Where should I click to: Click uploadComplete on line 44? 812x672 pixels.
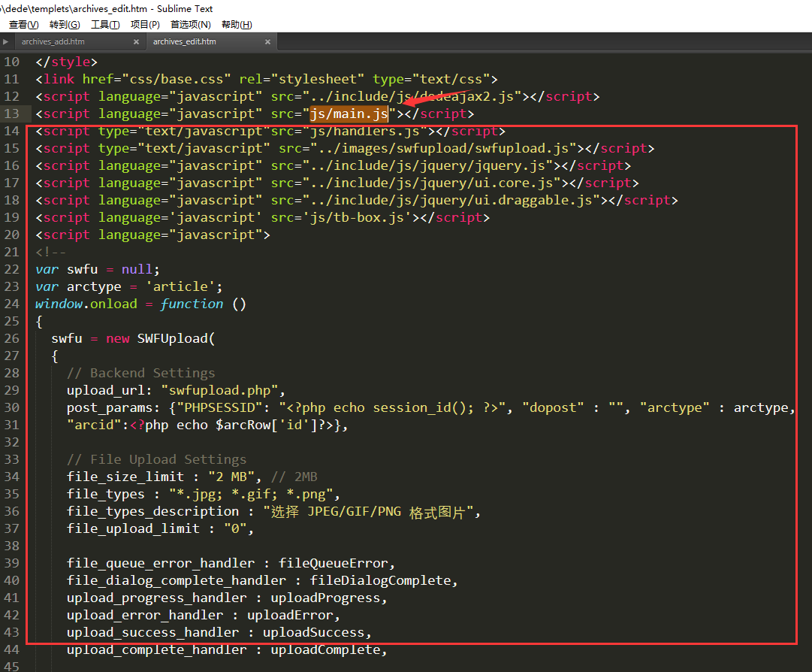328,650
